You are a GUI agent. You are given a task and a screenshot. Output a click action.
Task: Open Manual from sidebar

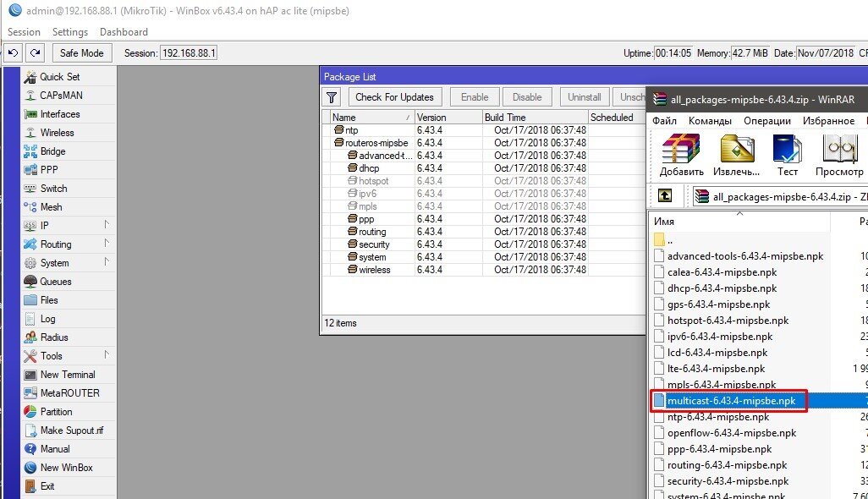69,448
